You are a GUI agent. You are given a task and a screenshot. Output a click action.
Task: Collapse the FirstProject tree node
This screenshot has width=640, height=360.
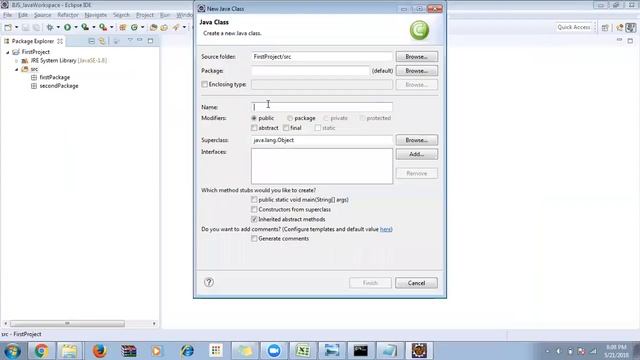pos(7,52)
